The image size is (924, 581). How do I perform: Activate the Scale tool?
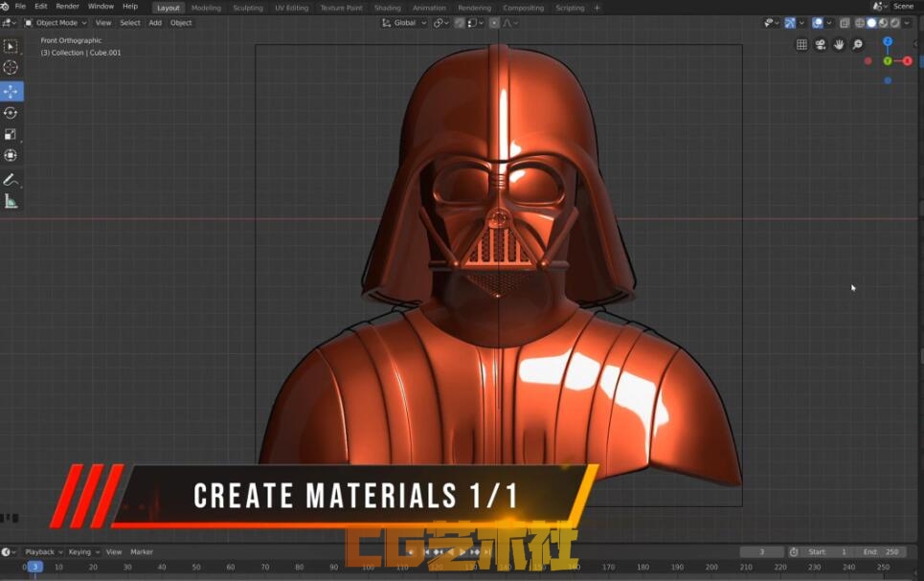click(x=11, y=134)
